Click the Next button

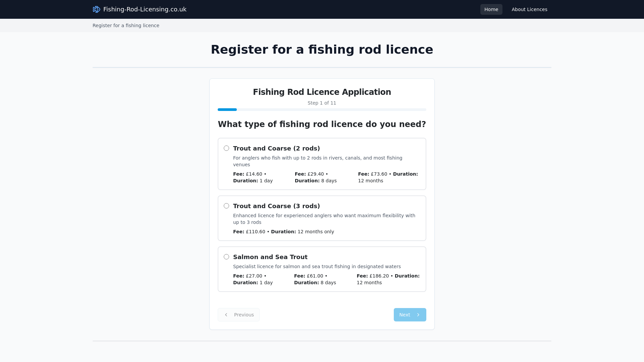point(410,314)
